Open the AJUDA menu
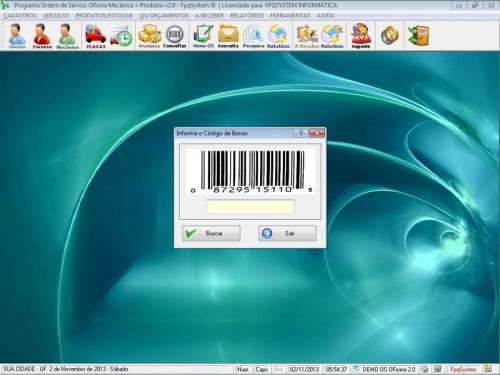The height and width of the screenshot is (375, 500). 325,16
